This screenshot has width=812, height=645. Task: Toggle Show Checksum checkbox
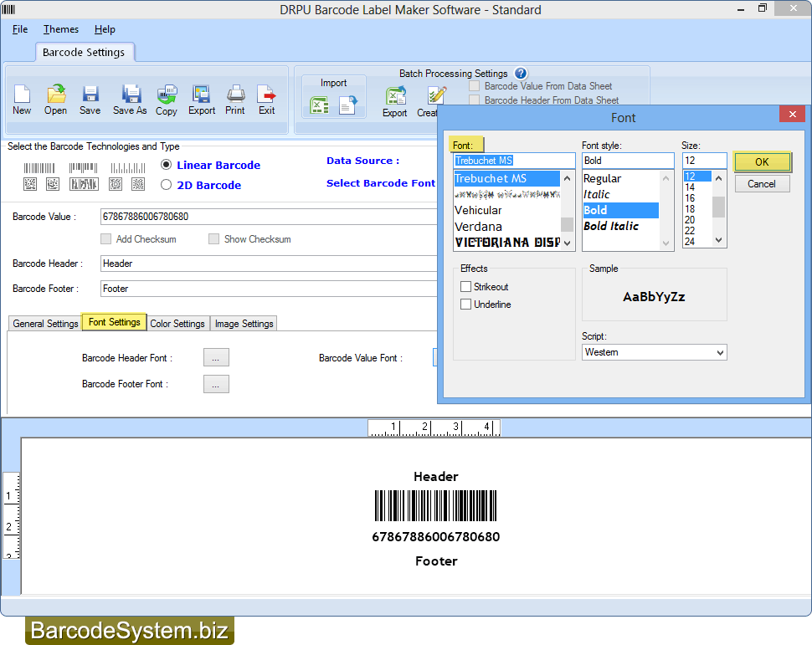coord(213,238)
